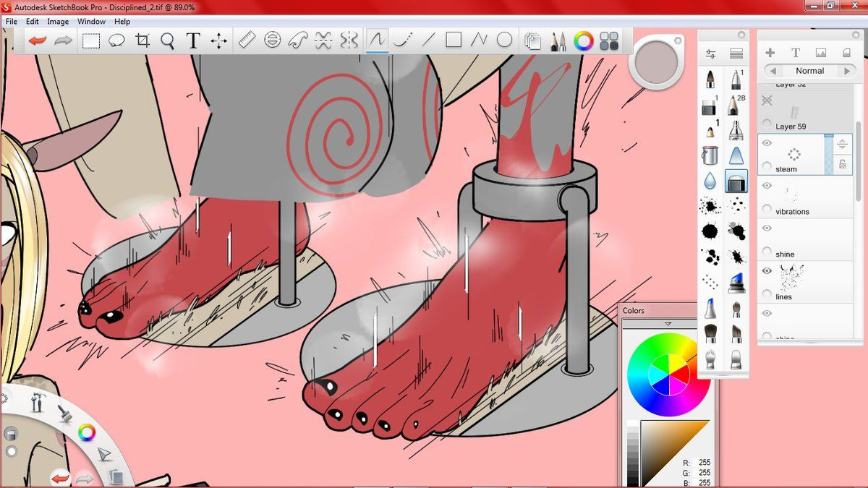Open the File menu

(x=12, y=22)
